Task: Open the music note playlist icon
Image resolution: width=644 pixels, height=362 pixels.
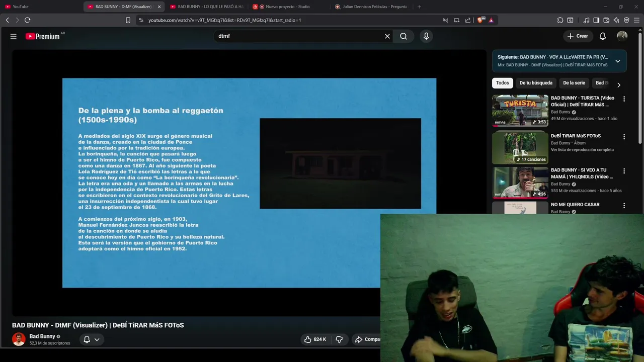Action: [x=586, y=20]
